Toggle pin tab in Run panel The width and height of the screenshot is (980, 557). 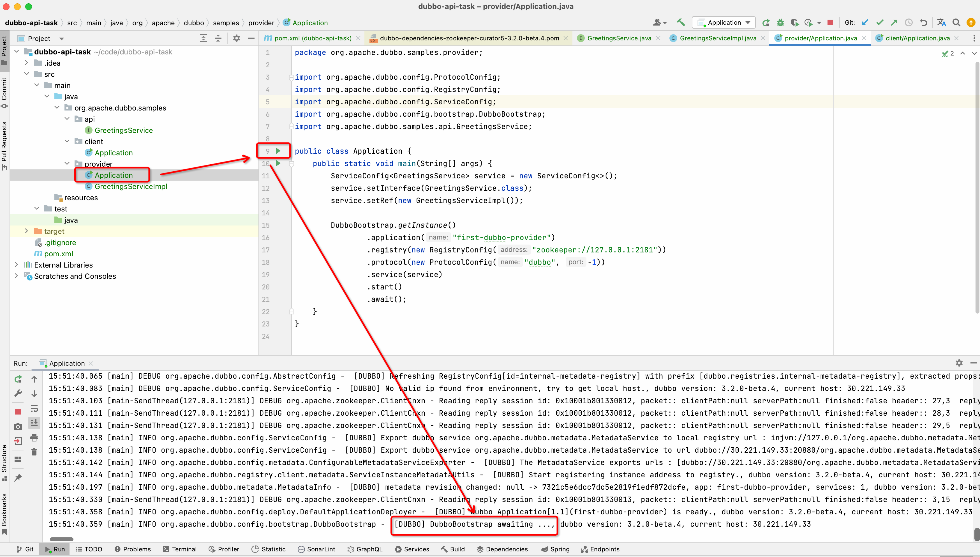click(x=18, y=477)
